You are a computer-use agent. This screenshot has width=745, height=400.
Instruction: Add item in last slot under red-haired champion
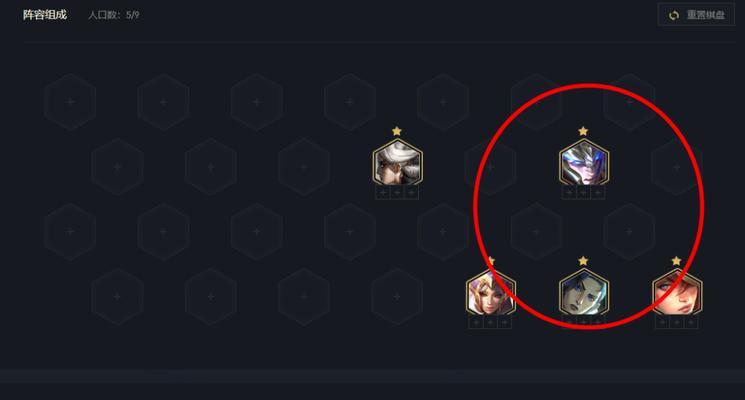(691, 323)
